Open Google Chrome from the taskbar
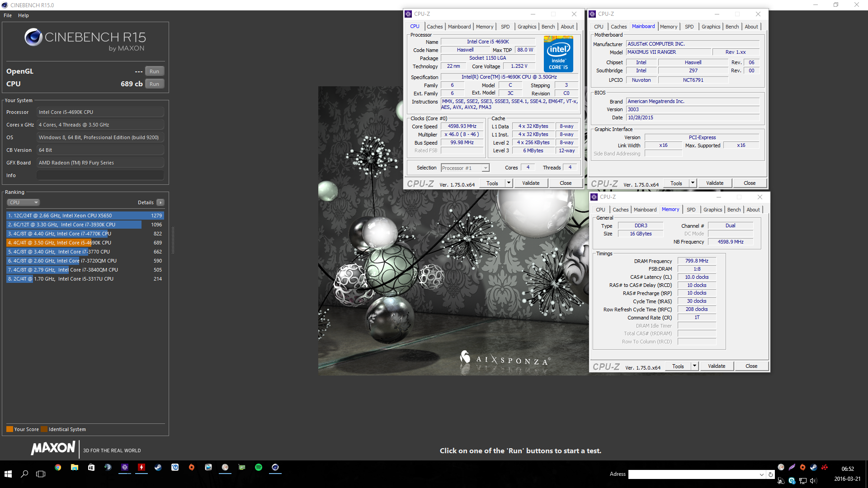This screenshot has height=488, width=868. [58, 467]
